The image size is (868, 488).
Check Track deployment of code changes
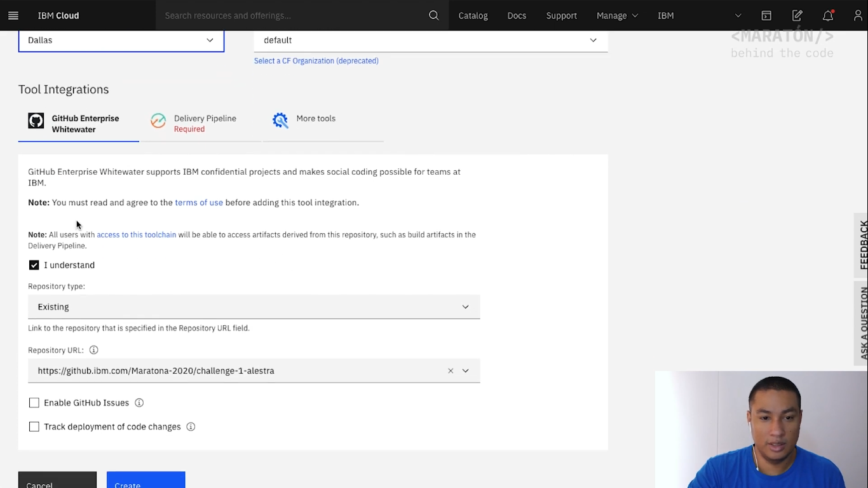point(34,427)
